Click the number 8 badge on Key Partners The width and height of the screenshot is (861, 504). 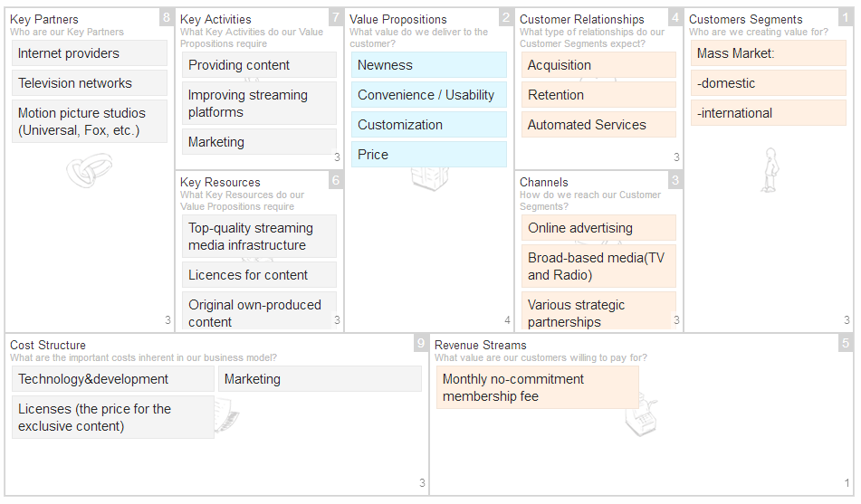click(x=166, y=17)
